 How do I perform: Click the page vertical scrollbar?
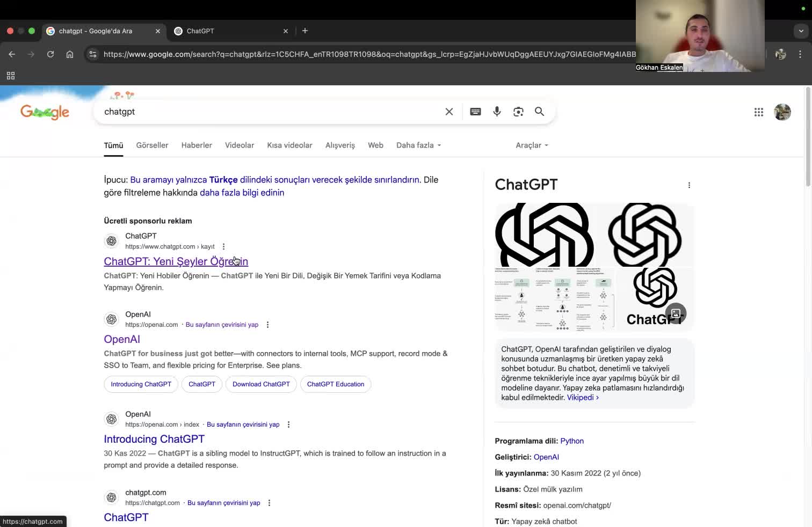[x=808, y=137]
